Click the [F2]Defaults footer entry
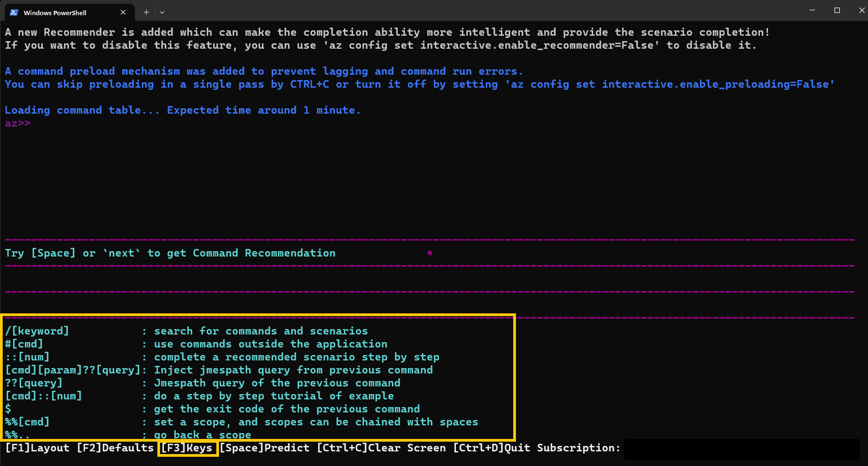This screenshot has height=466, width=868. coord(115,448)
